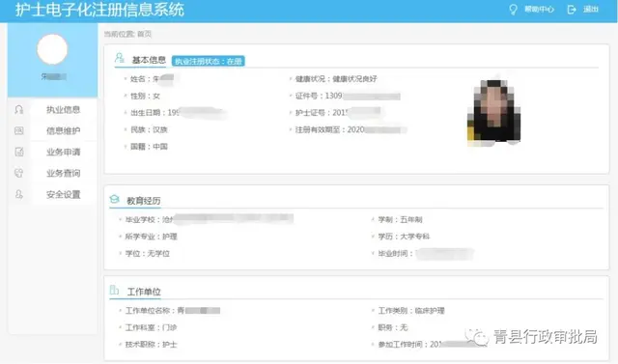Click the 基本信息 section heading
Screen dimensions: 618x364
coord(149,60)
